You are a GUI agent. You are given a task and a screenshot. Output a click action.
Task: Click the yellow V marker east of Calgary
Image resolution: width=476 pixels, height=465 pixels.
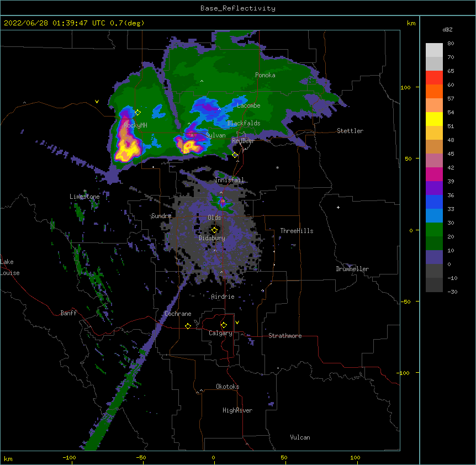(237, 323)
